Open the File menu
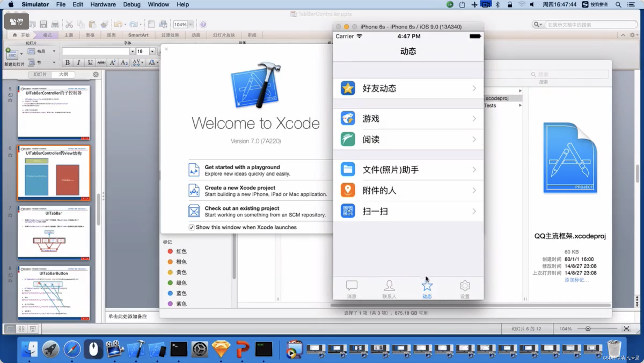The image size is (644, 363). tap(61, 4)
